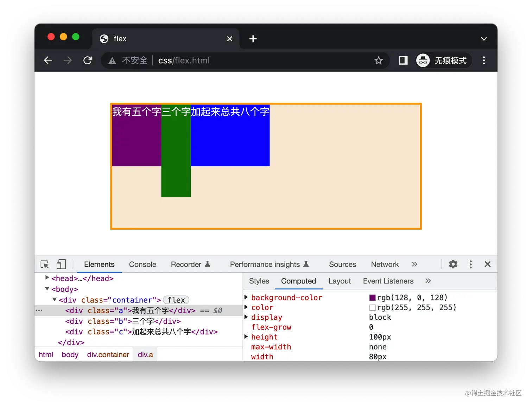Screen dimensions: 532x407
Task: Click the address bar showing css/flex.html
Action: point(245,61)
